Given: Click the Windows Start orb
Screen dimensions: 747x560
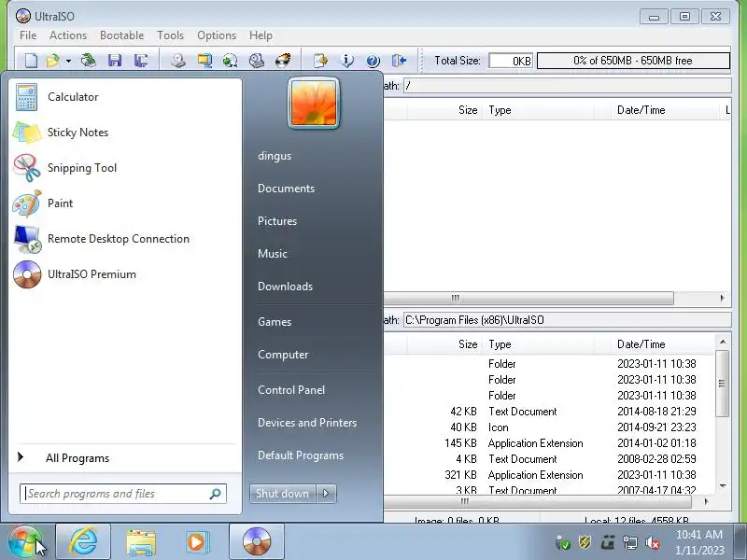Looking at the screenshot, I should click(x=25, y=542).
